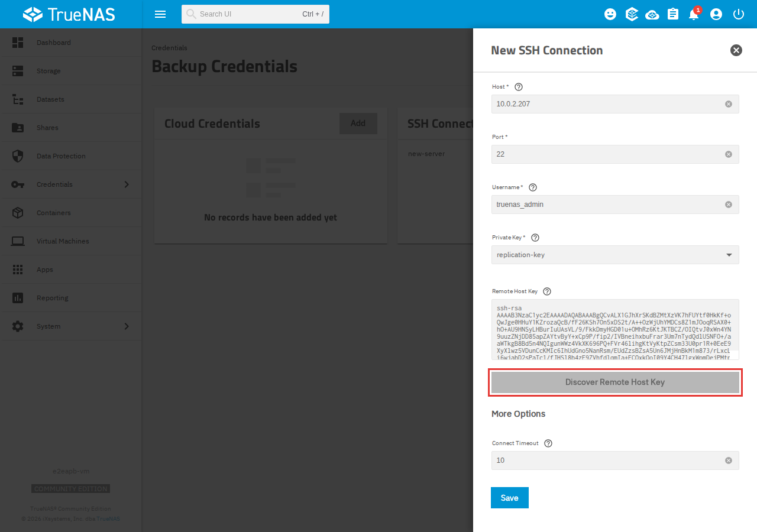The image size is (757, 532).
Task: Expand the Credentials sidebar submenu
Action: click(x=126, y=184)
